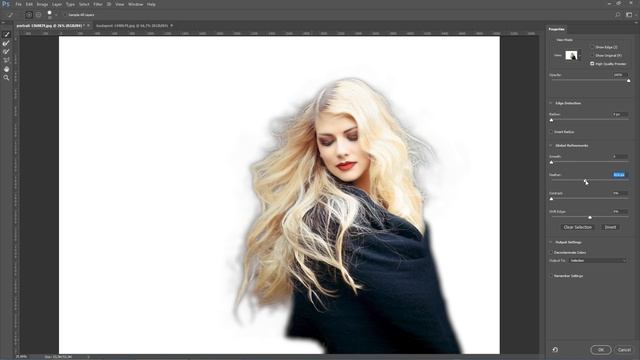Collapse the Edge Detection section
Screen dimensions: 640x360
pos(551,103)
